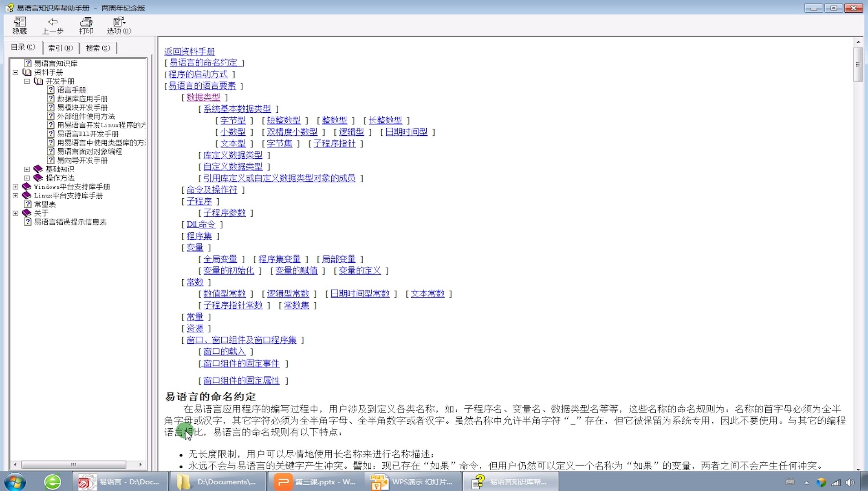Click the 隐藏 (Hide) toolbar icon
Image resolution: width=868 pixels, height=491 pixels.
[x=20, y=25]
